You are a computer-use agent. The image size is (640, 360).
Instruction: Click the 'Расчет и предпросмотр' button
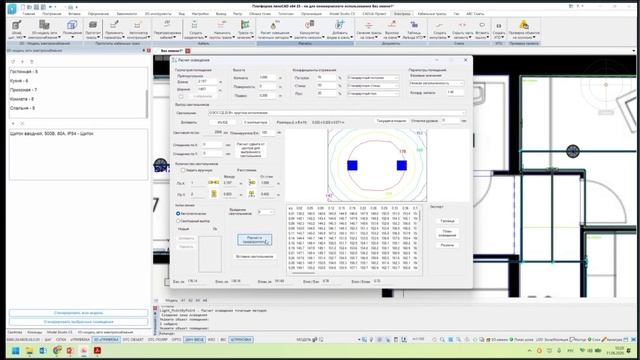254,240
